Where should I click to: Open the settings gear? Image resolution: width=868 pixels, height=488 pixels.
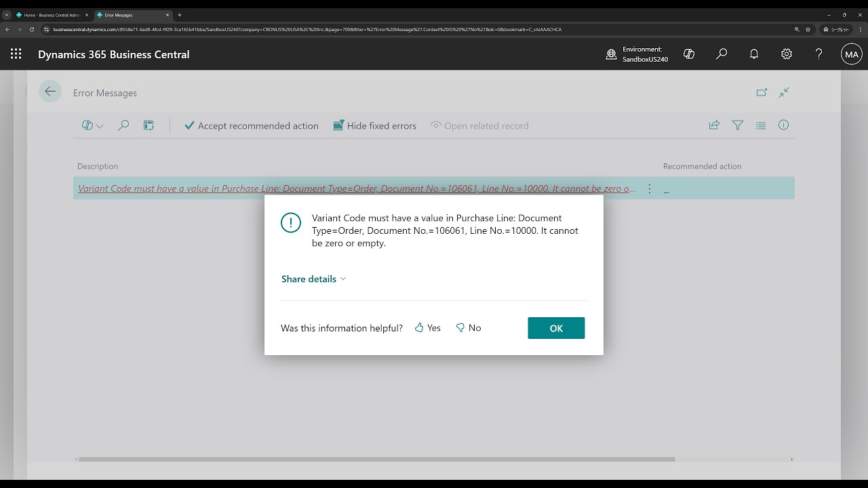pos(787,54)
